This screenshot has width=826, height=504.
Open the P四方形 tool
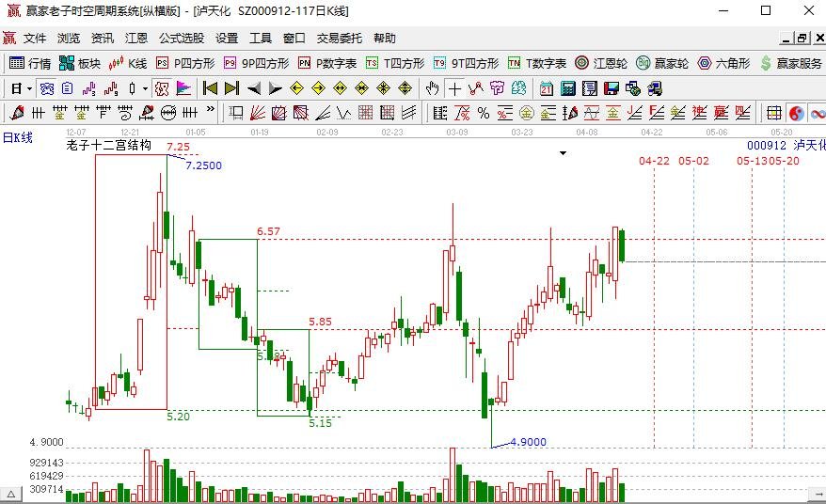tap(185, 63)
